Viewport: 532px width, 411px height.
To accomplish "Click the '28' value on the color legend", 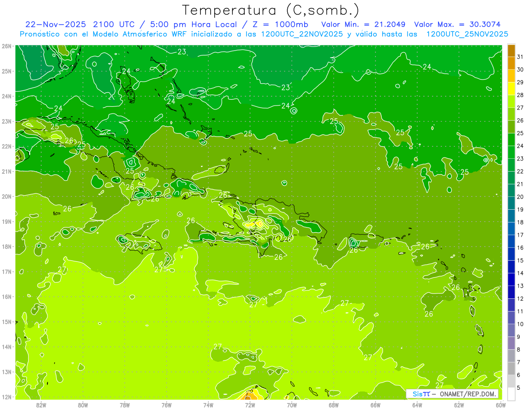I will 520,95.
